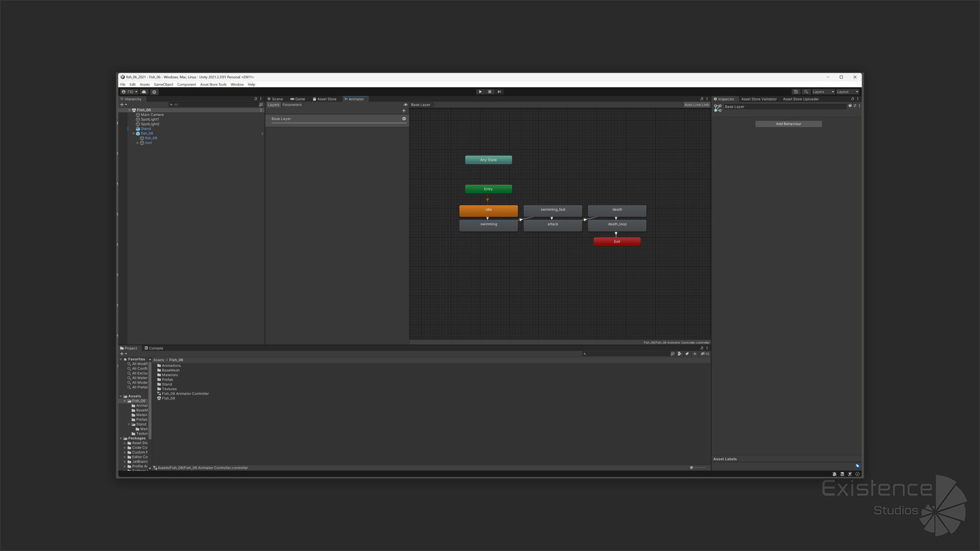980x551 pixels.
Task: Click the favorites star in the Project search bar
Action: point(695,354)
